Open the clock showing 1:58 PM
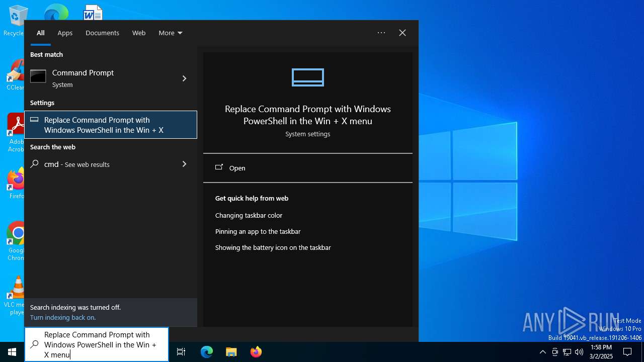644x362 pixels. [601, 352]
